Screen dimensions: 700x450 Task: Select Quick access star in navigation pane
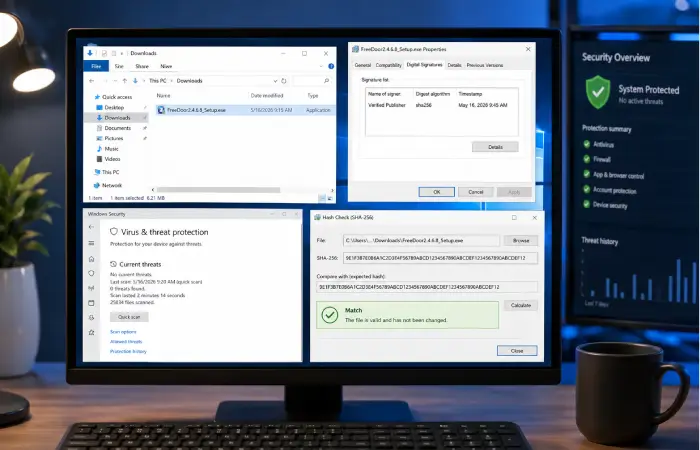pos(96,97)
